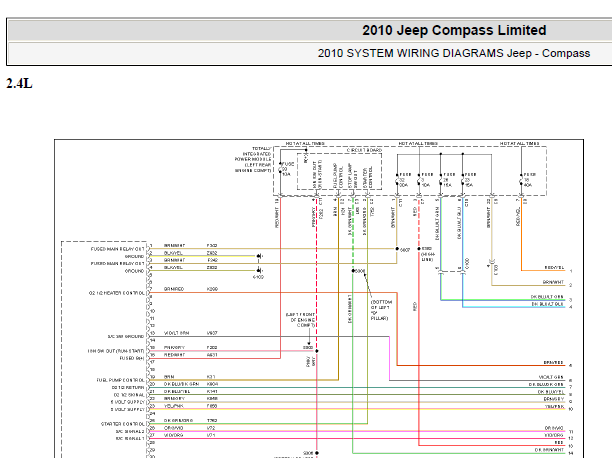Click the "VIO/ORG" label on right side
This screenshot has width=612, height=458.
pyautogui.click(x=554, y=435)
